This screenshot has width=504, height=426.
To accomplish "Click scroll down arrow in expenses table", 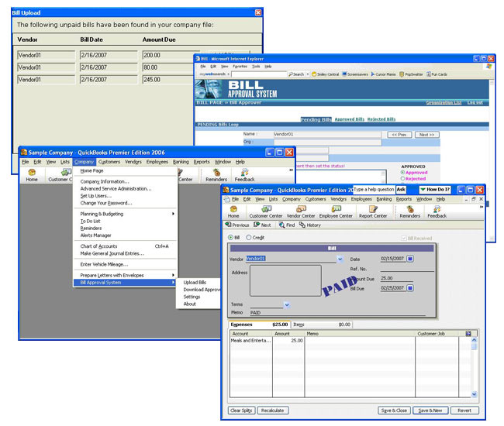I will (x=474, y=394).
